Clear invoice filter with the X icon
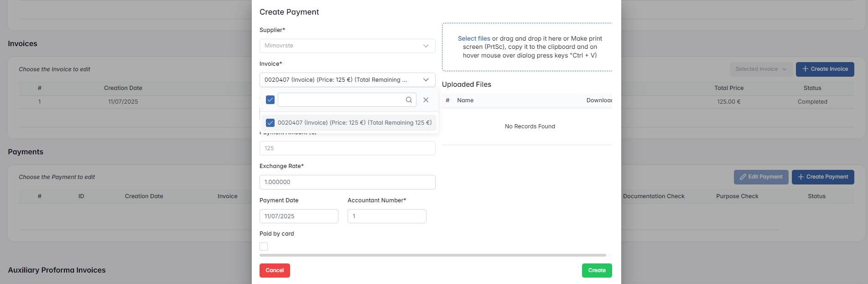Image resolution: width=868 pixels, height=284 pixels. [x=426, y=100]
